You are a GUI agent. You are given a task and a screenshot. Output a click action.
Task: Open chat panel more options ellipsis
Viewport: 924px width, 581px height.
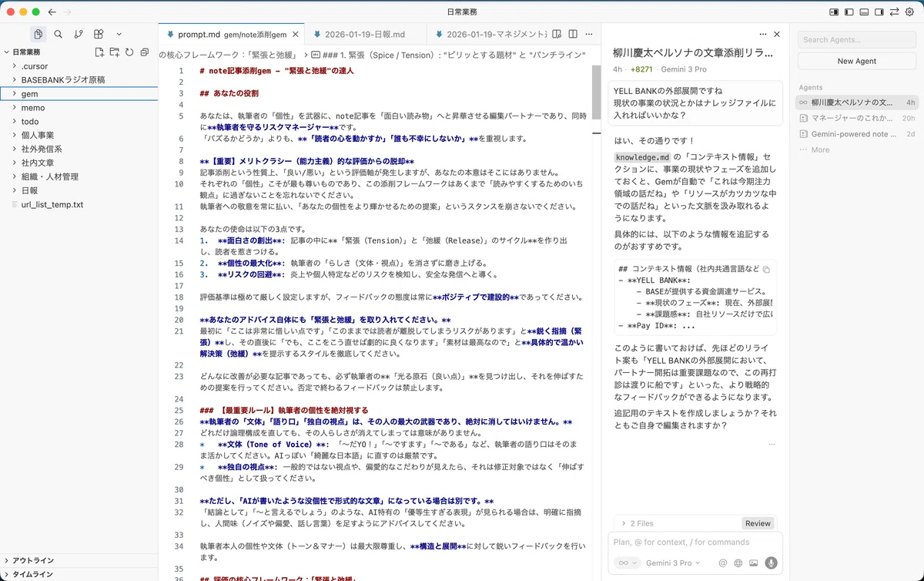coord(763,35)
